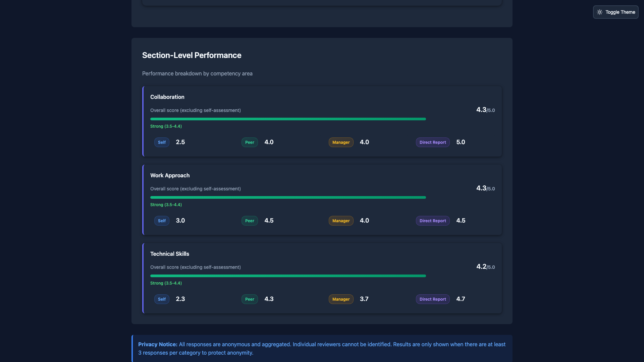
Task: Click the Direct Report badge under Collaboration
Action: point(432,142)
